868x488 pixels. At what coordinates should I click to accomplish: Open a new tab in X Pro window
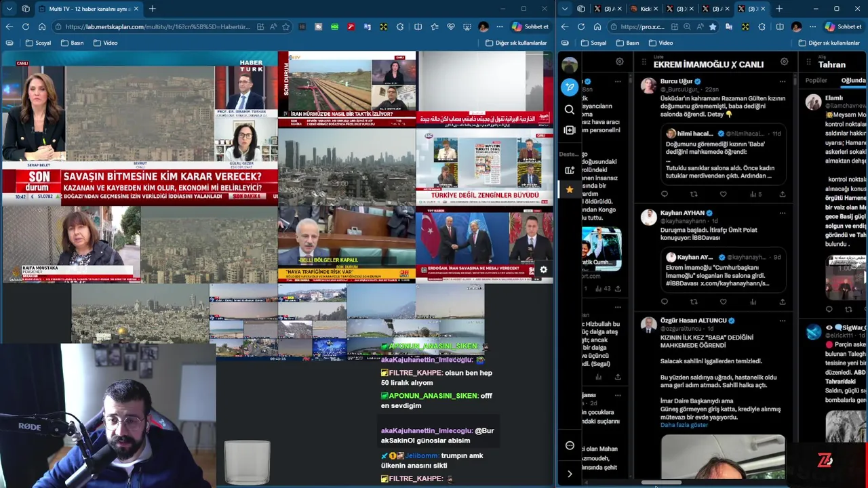tap(779, 9)
